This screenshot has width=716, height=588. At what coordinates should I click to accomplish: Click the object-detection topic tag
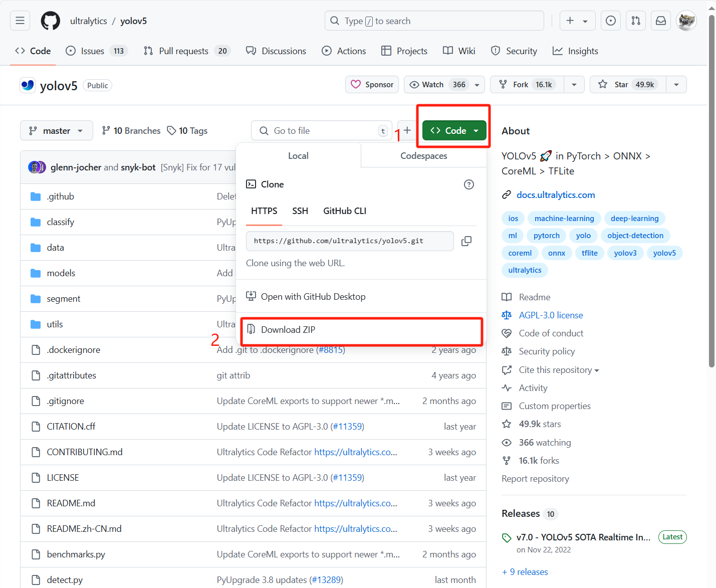(635, 236)
